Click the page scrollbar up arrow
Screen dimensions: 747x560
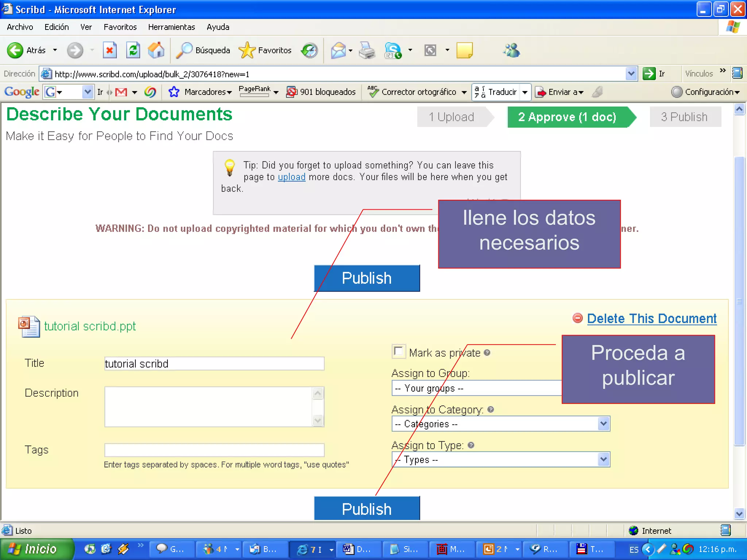tap(739, 109)
